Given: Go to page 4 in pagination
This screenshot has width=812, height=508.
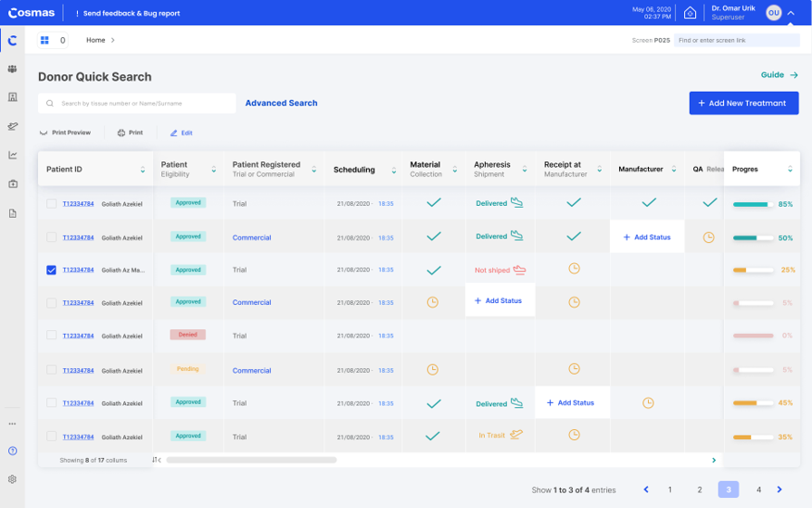Looking at the screenshot, I should point(758,489).
